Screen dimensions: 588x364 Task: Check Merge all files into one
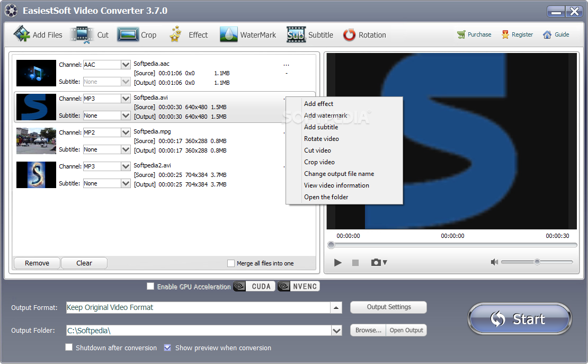pyautogui.click(x=231, y=263)
